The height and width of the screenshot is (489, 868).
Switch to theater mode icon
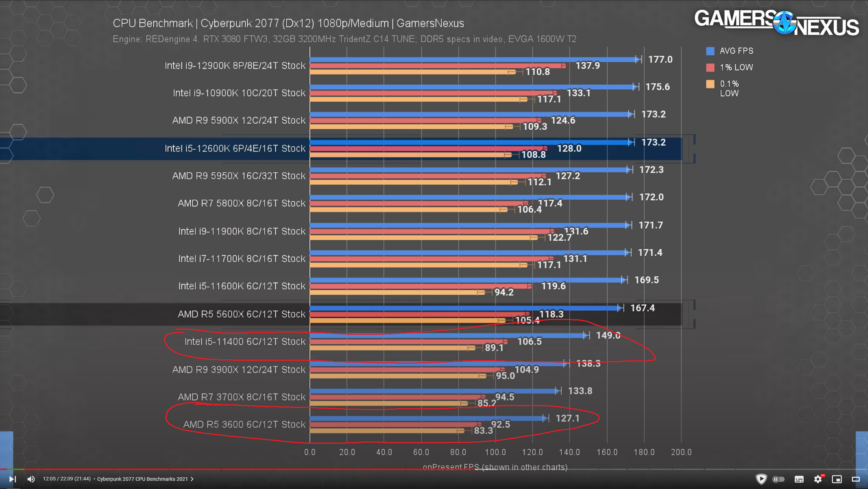point(856,479)
